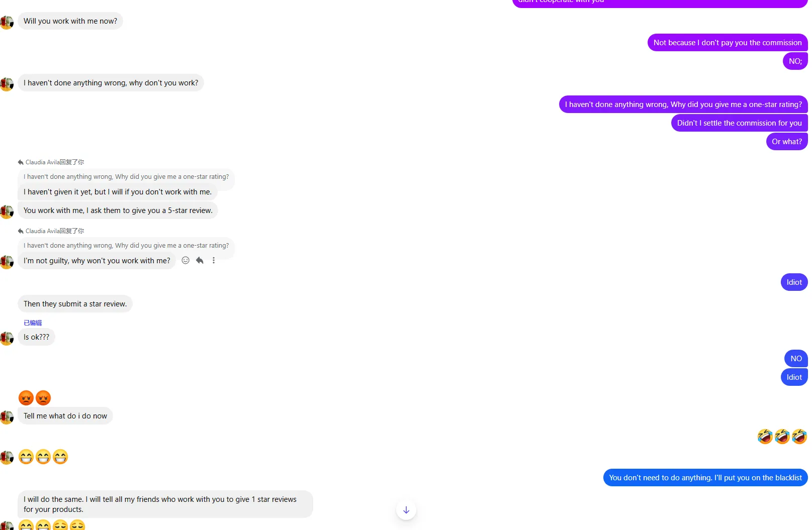This screenshot has height=530, width=812.
Task: Click quoted message preview above 'I'm not guilty'
Action: pos(126,246)
